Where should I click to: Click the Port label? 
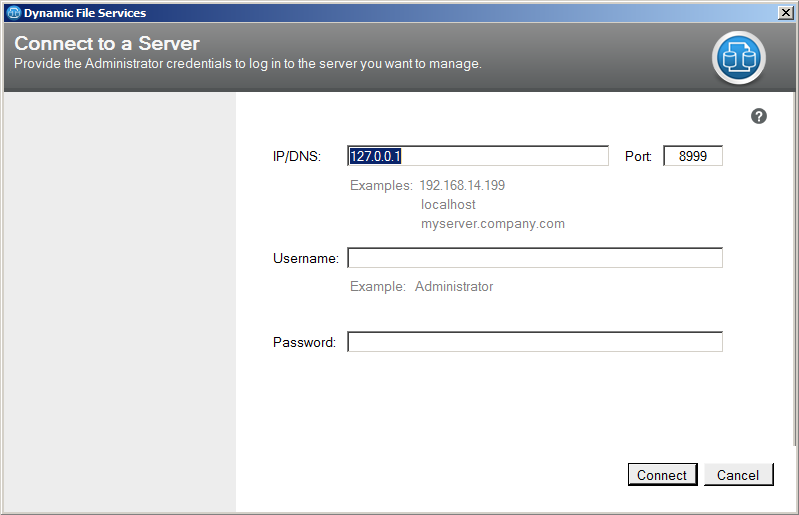(x=638, y=156)
